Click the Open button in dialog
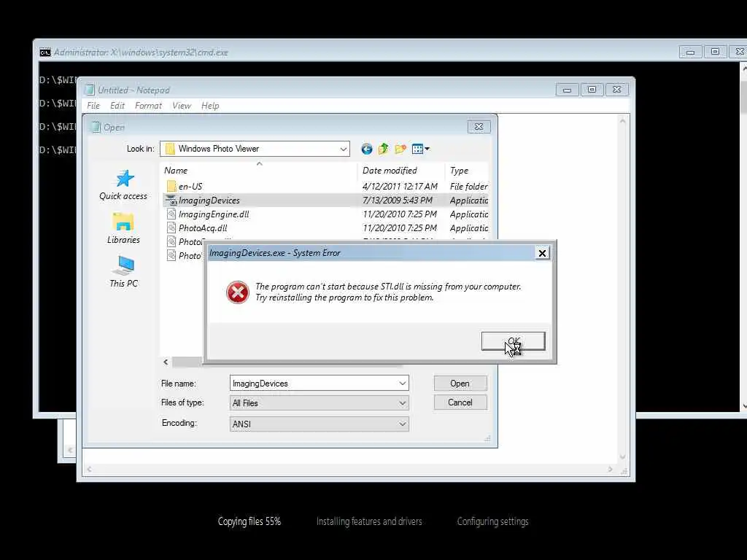 (460, 384)
